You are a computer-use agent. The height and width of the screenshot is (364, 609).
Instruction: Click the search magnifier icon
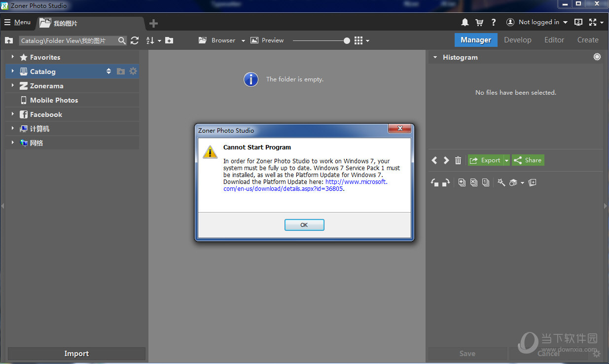[122, 40]
